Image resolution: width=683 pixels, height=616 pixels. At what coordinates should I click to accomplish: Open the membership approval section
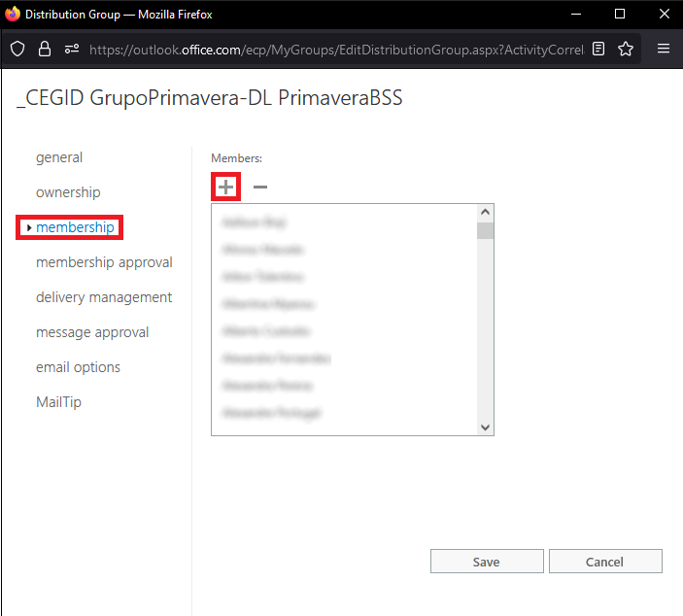pos(104,262)
